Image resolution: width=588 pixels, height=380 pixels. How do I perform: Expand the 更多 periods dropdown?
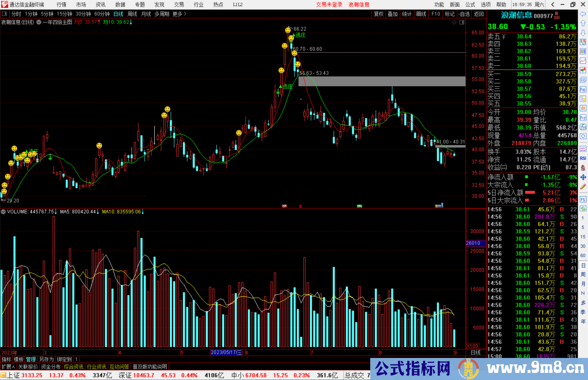[179, 14]
